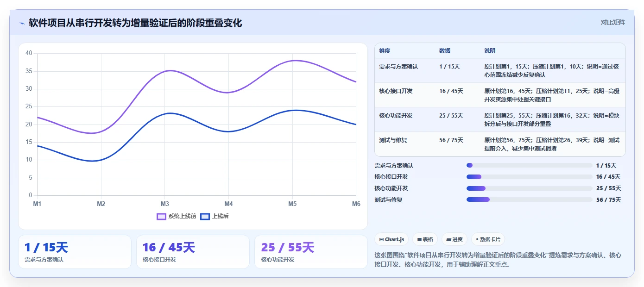The height and width of the screenshot is (287, 644).
Task: Toggle the 上线后 legend series
Action: (x=214, y=216)
